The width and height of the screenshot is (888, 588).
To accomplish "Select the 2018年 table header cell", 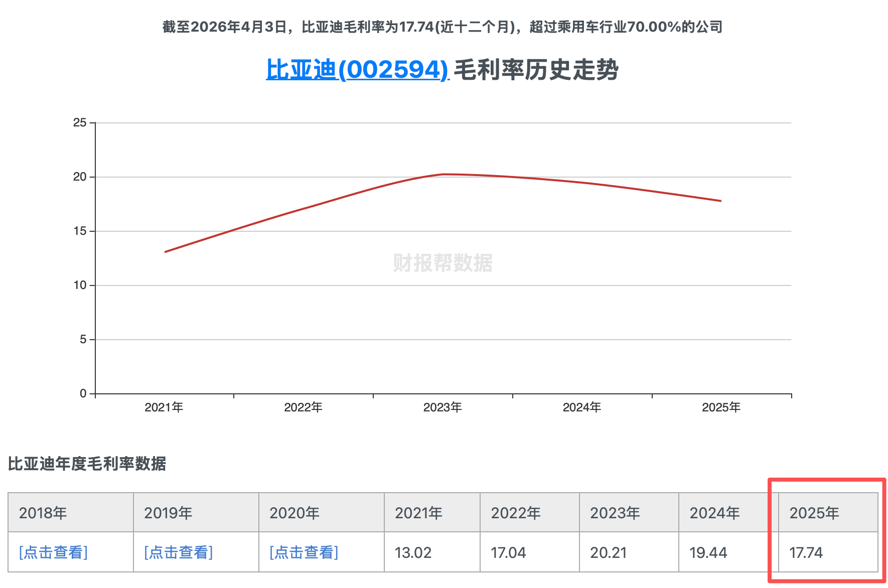I will [x=71, y=513].
